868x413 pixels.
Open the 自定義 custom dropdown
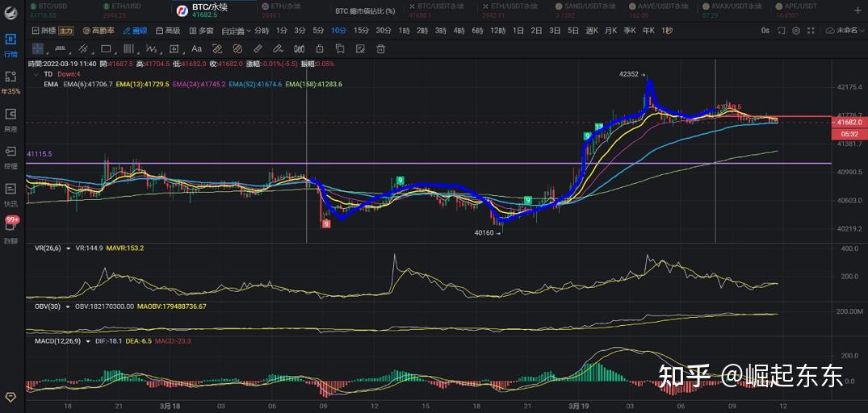pos(236,31)
